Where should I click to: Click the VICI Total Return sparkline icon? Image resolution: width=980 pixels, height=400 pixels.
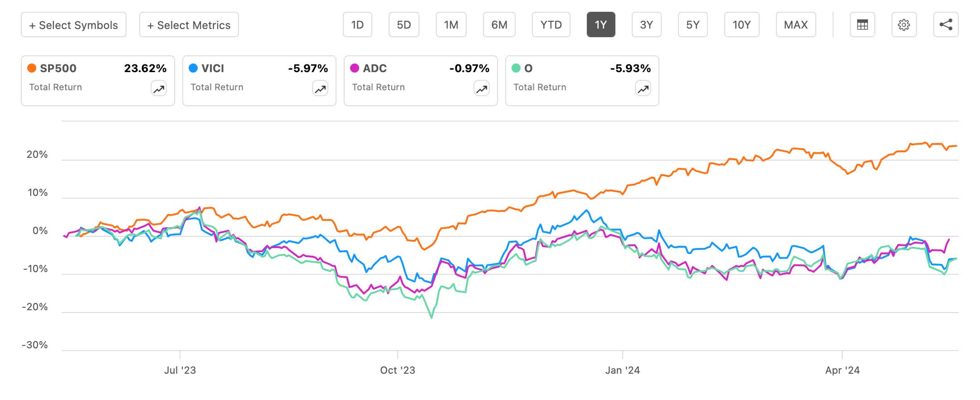(320, 89)
